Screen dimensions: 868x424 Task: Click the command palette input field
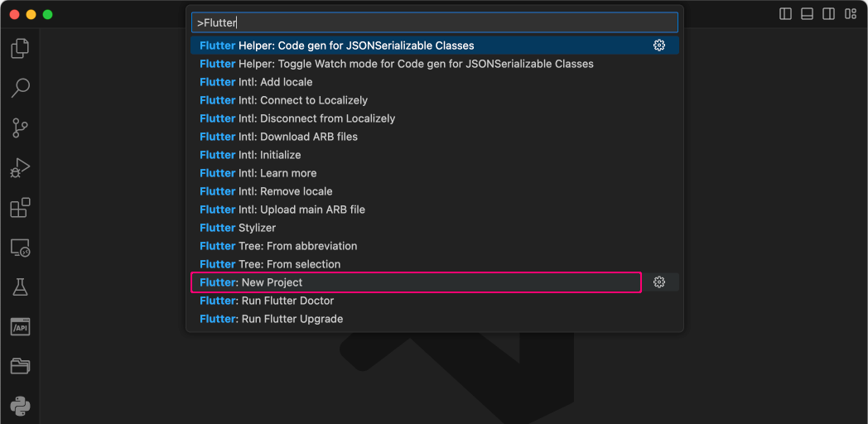[435, 22]
